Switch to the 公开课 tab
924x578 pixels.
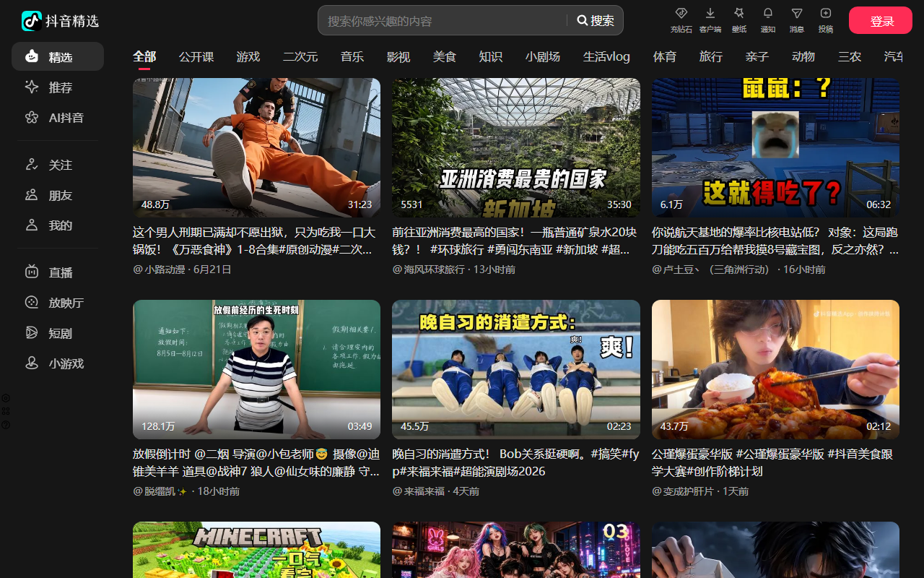pyautogui.click(x=196, y=56)
